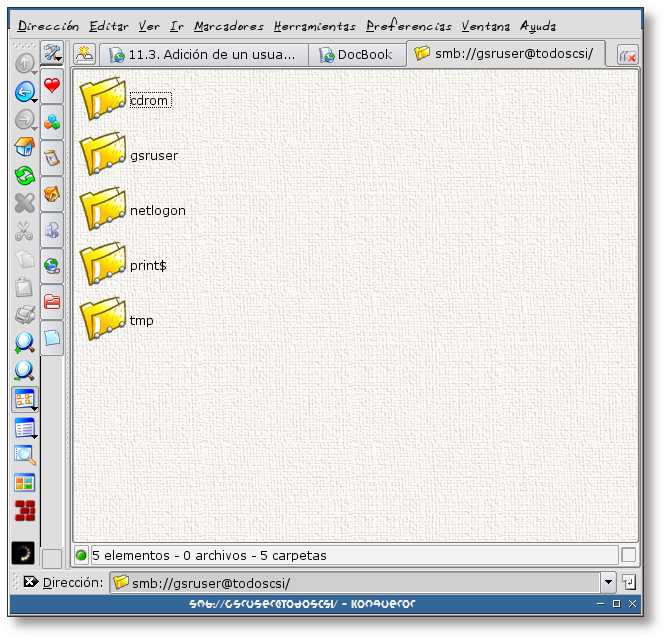Open the Marcadores menu
This screenshot has width=667, height=640.
pyautogui.click(x=229, y=26)
